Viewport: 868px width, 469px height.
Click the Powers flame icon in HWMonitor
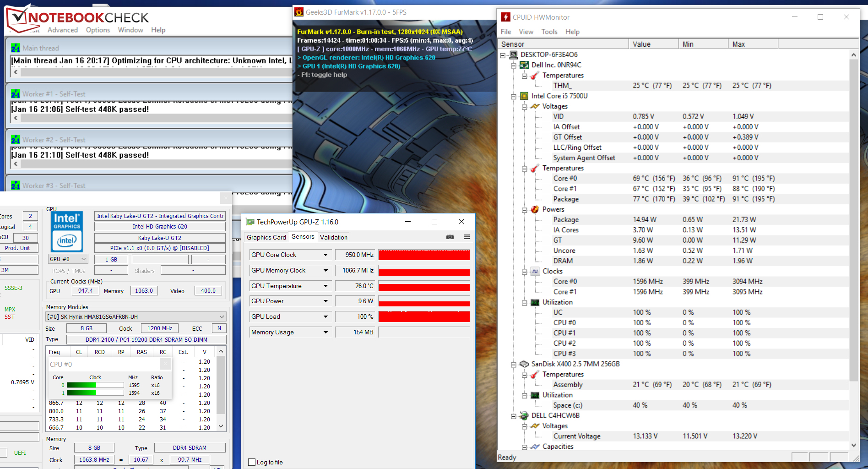point(535,209)
